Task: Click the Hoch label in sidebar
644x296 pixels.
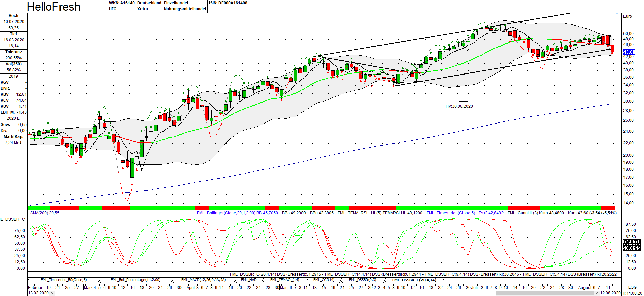Action: pyautogui.click(x=13, y=16)
